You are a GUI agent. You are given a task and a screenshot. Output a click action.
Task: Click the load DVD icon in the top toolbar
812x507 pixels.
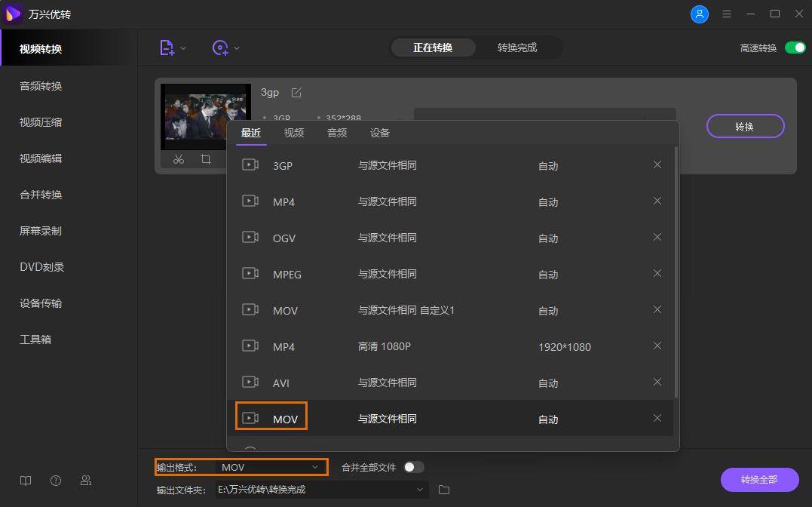click(x=219, y=48)
